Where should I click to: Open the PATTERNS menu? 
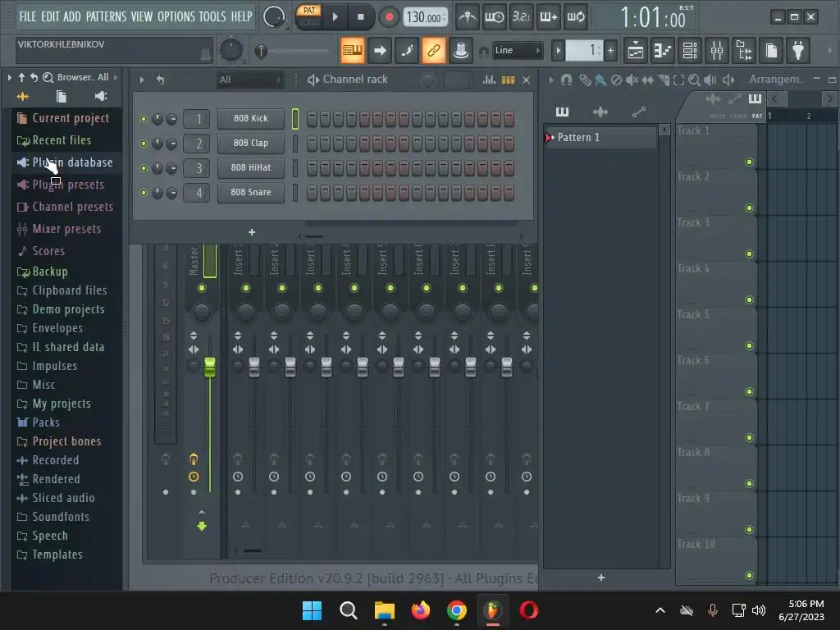click(x=106, y=16)
